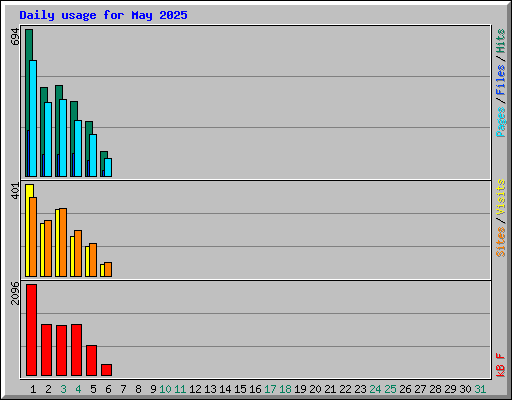Click green day label 18 on the axis

(x=285, y=389)
